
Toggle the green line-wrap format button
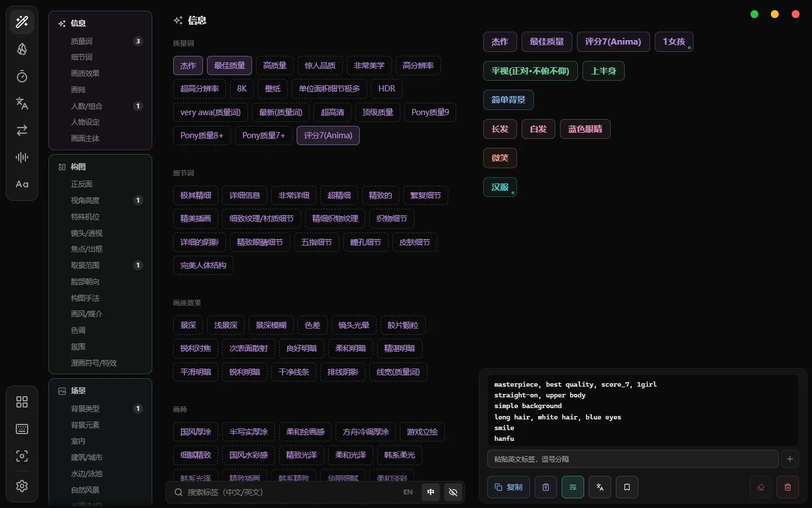coord(573,487)
